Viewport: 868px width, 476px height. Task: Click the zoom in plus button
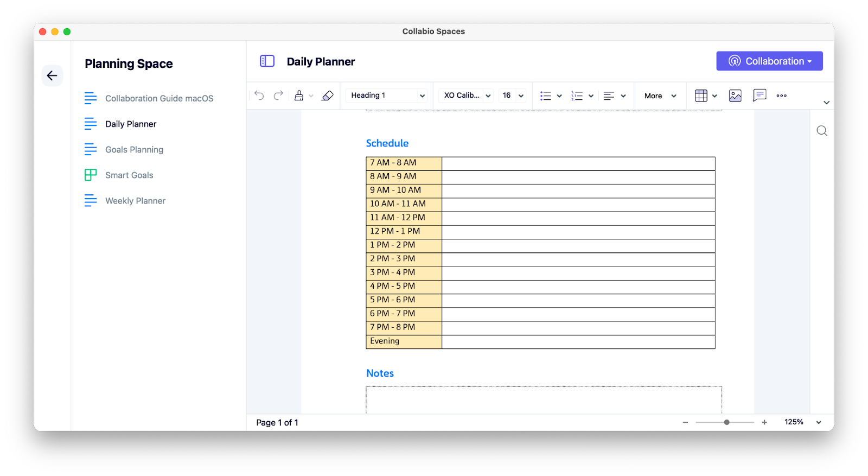pos(764,422)
